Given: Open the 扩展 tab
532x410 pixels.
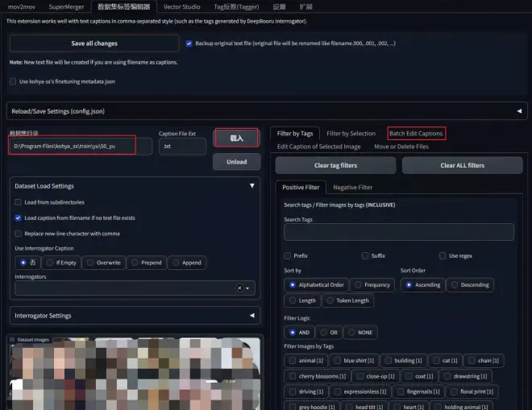Looking at the screenshot, I should [305, 6].
